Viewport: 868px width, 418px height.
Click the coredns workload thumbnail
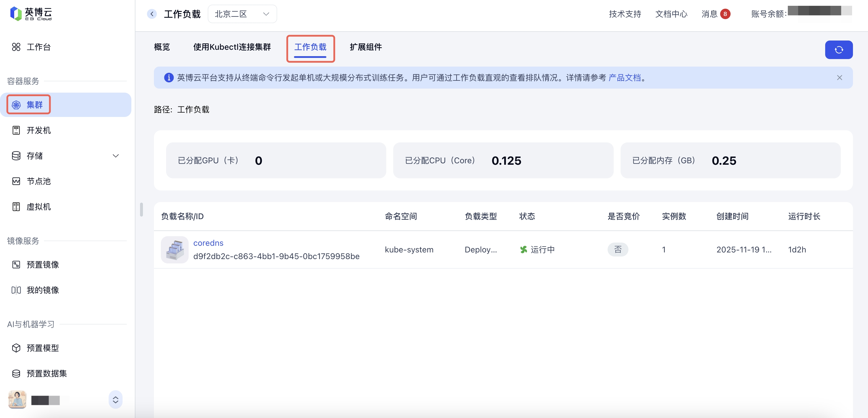(174, 250)
